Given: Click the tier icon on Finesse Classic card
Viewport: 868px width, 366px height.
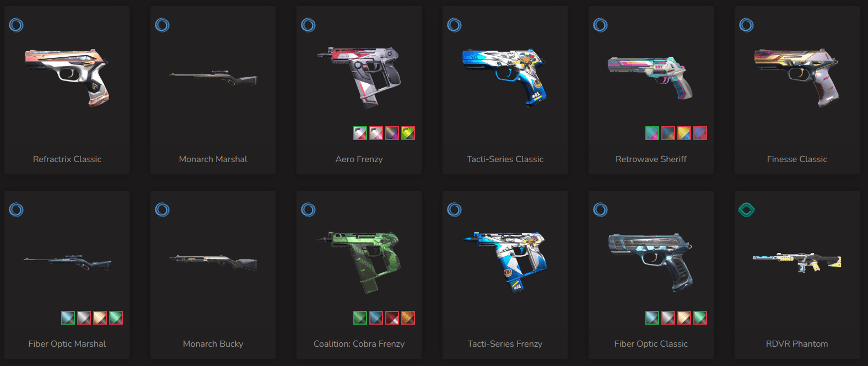Looking at the screenshot, I should (747, 25).
